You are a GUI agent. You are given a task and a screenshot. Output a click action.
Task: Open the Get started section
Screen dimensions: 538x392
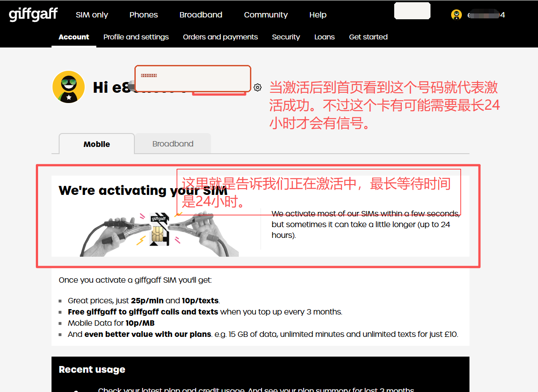[x=368, y=37]
